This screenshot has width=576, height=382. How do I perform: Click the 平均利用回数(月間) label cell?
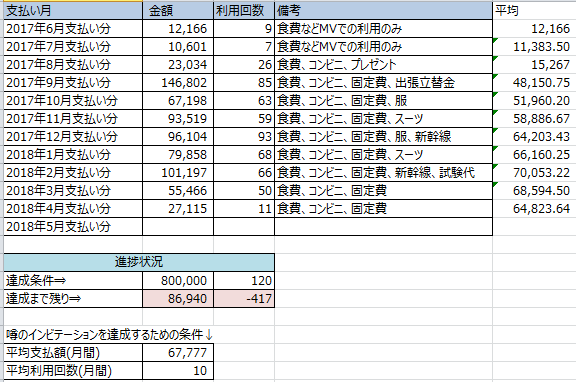pyautogui.click(x=73, y=371)
